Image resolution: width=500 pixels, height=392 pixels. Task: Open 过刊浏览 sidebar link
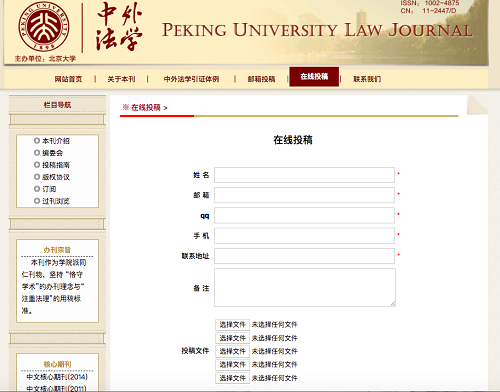[x=56, y=201]
